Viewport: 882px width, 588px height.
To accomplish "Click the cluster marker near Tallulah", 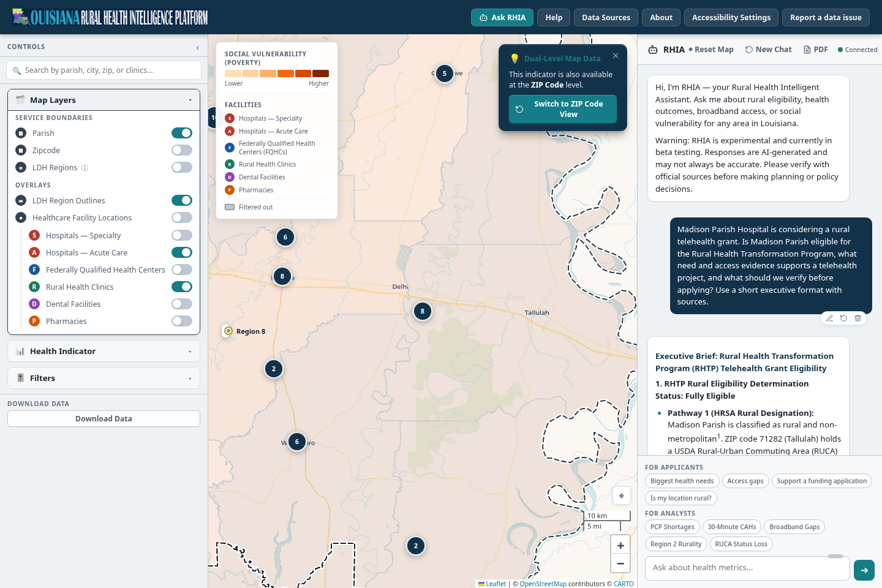I will coord(423,311).
